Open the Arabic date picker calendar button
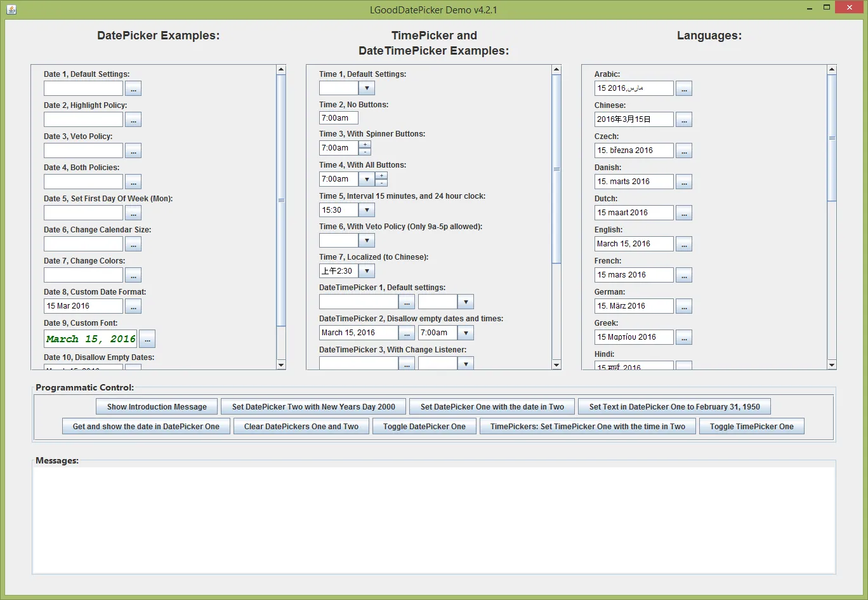This screenshot has width=868, height=600. pos(684,88)
